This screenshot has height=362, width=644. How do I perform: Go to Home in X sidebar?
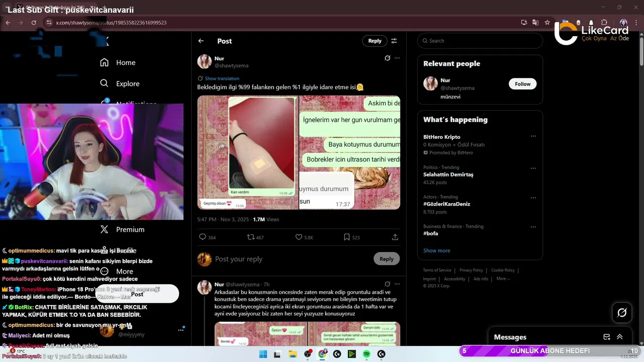pyautogui.click(x=118, y=62)
